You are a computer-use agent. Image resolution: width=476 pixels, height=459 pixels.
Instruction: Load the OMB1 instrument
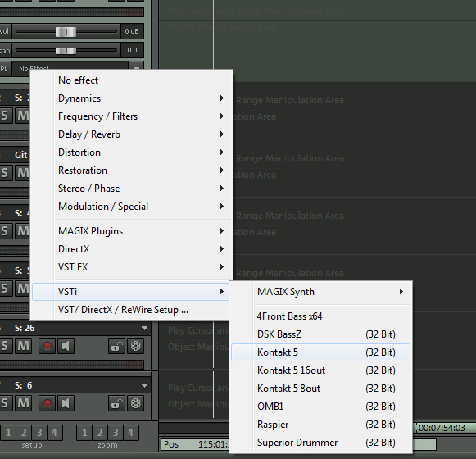click(320, 407)
